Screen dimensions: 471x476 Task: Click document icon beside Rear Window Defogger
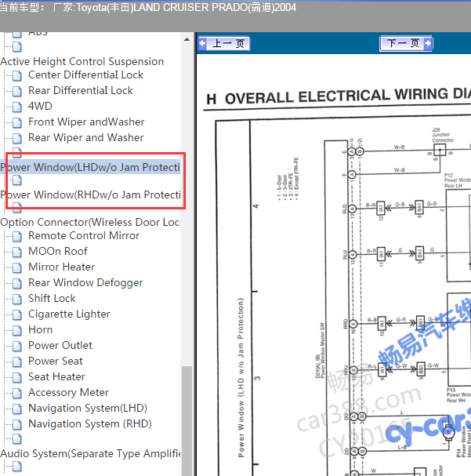17,283
